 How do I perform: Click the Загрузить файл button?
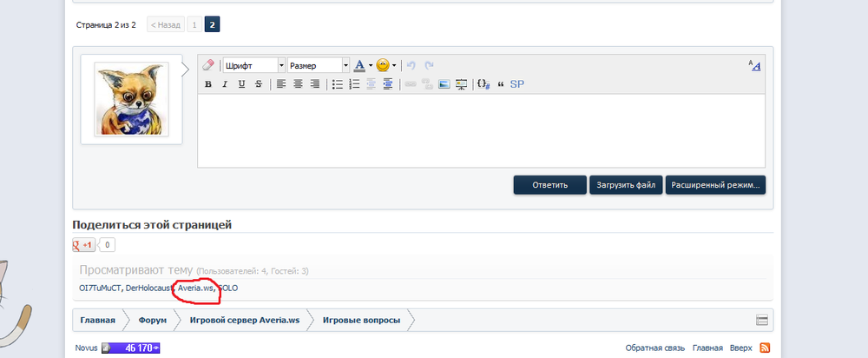click(x=626, y=184)
